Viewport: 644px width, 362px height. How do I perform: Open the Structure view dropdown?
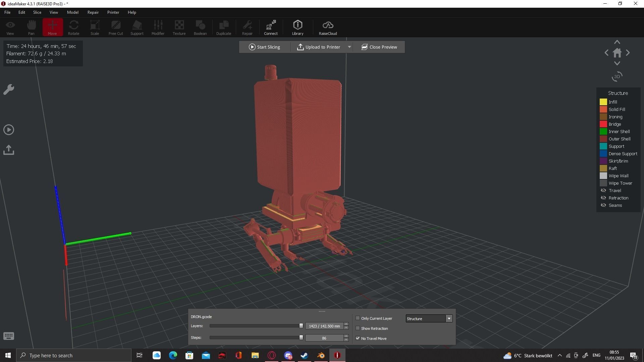[449, 318]
